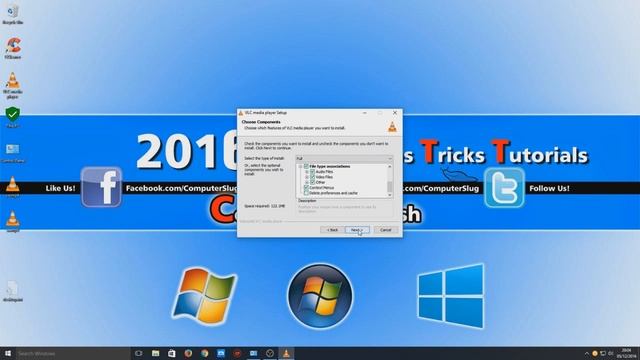The image size is (640, 360).
Task: Click the Search Windows box
Action: click(73, 353)
